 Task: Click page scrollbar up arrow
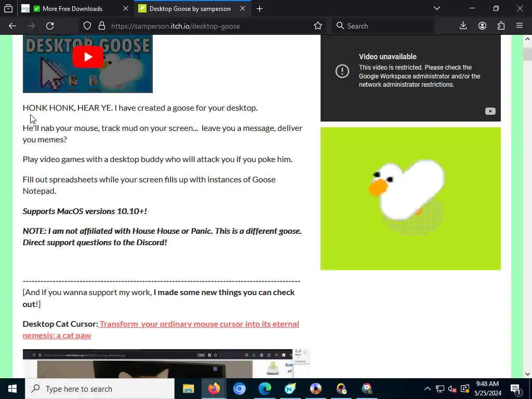point(527,39)
